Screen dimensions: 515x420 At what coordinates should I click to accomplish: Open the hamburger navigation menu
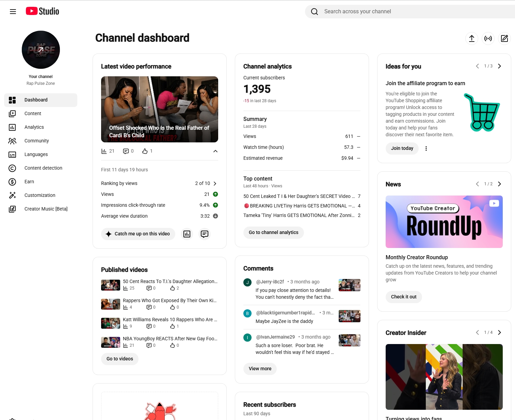tap(13, 12)
